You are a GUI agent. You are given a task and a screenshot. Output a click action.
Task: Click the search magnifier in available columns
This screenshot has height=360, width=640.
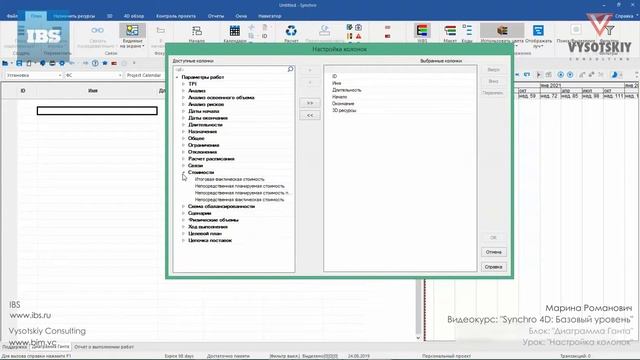tap(290, 69)
